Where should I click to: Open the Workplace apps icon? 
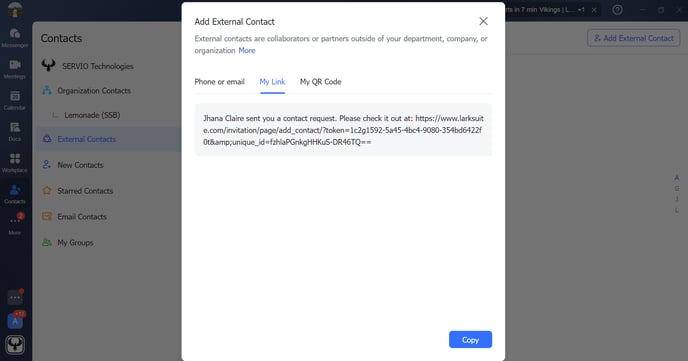14,162
